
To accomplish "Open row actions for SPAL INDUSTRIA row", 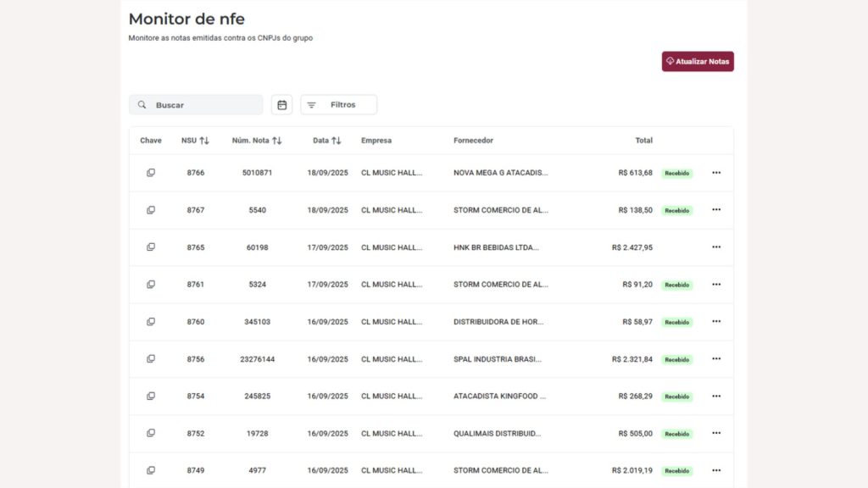I will [x=716, y=358].
